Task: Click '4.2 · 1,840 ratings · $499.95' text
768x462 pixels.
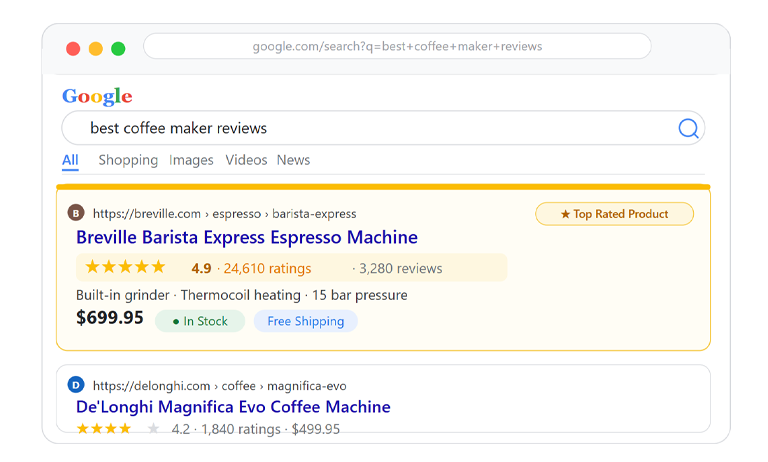Action: (256, 429)
